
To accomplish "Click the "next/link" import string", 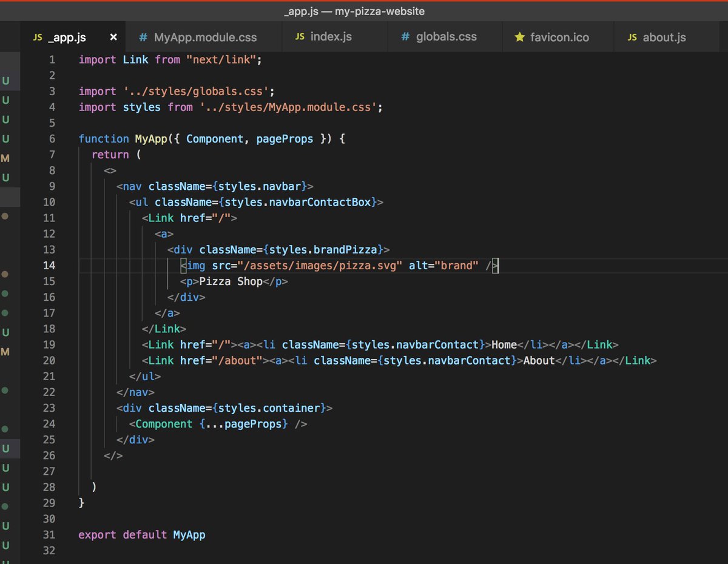I will click(221, 59).
